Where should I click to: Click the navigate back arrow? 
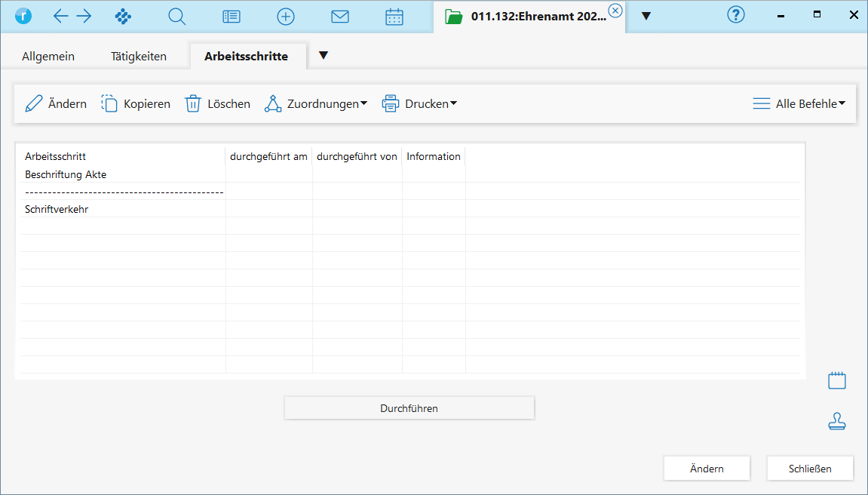click(60, 16)
